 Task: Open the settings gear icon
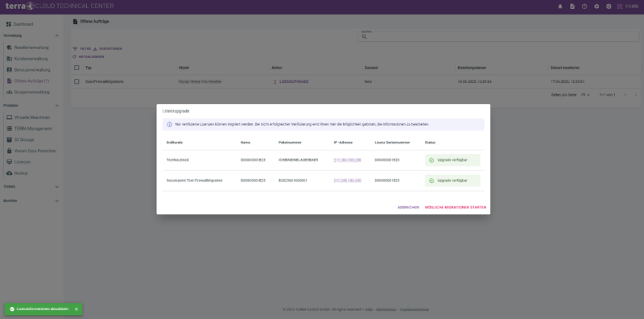(x=597, y=6)
